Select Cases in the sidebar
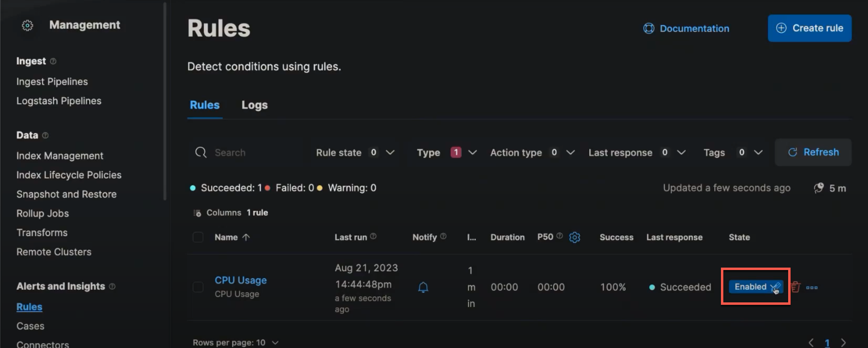868x348 pixels. [30, 326]
